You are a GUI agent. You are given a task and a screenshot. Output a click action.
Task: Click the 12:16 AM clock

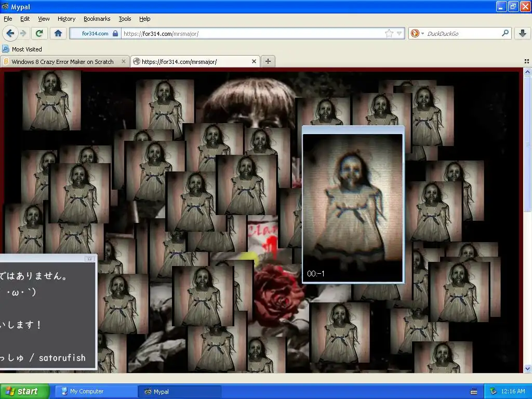click(x=513, y=392)
